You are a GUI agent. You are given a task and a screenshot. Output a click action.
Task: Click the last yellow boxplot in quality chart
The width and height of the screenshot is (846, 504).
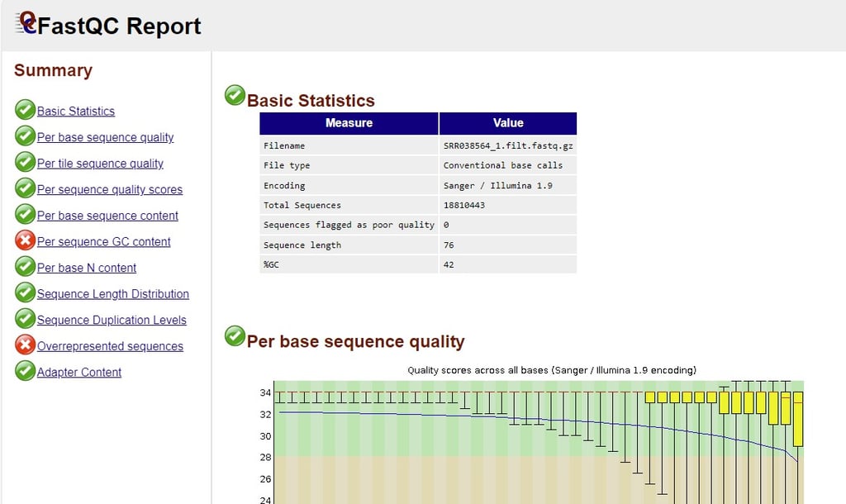(798, 419)
